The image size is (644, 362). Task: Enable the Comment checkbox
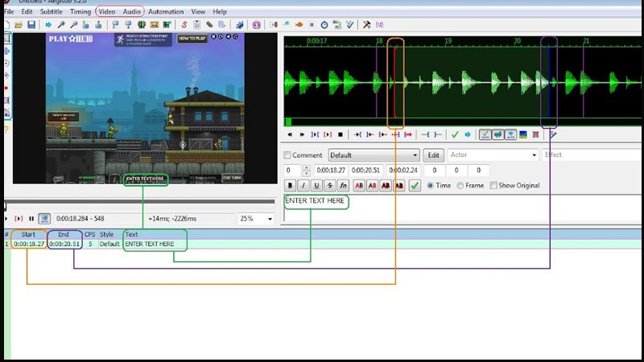pos(287,155)
